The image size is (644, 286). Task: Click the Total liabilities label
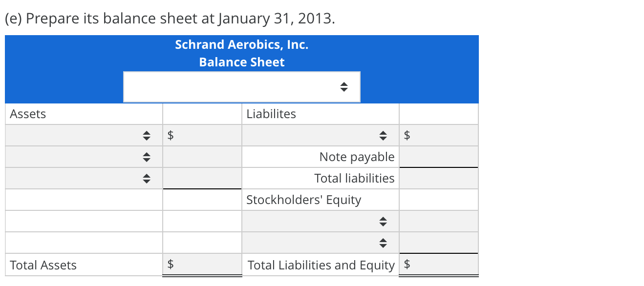coord(354,178)
